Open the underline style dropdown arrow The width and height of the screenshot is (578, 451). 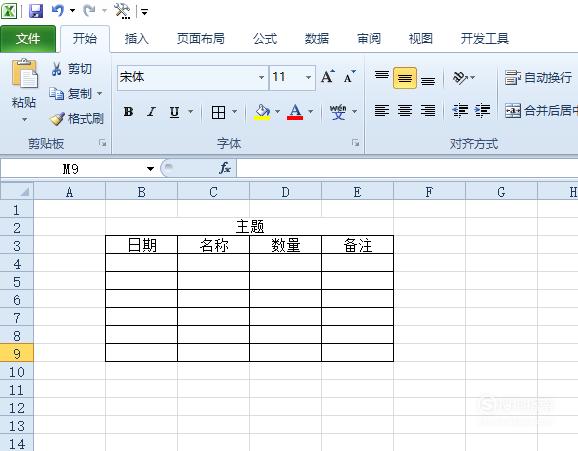point(191,111)
